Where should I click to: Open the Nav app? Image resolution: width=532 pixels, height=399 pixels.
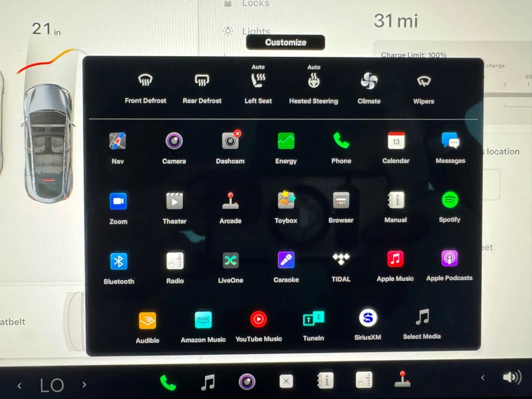coord(117,141)
